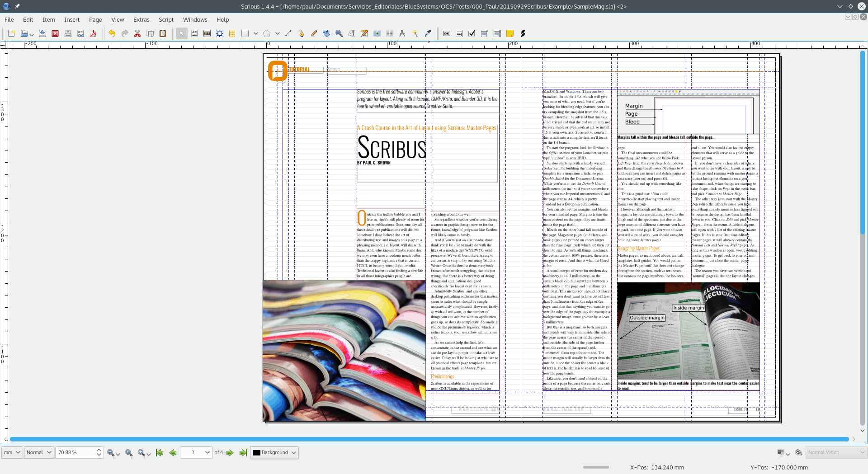The width and height of the screenshot is (868, 474).
Task: Open the mm units dropdown
Action: tap(12, 452)
